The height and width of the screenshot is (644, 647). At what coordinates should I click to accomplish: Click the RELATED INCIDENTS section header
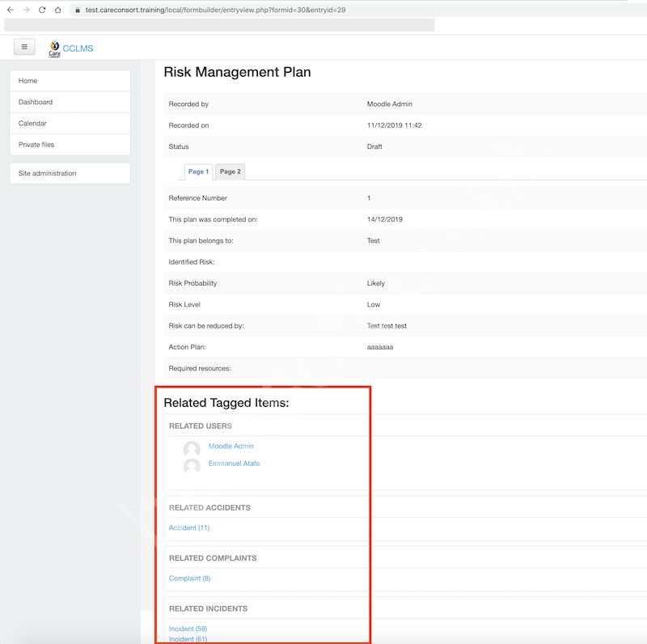[x=208, y=608]
